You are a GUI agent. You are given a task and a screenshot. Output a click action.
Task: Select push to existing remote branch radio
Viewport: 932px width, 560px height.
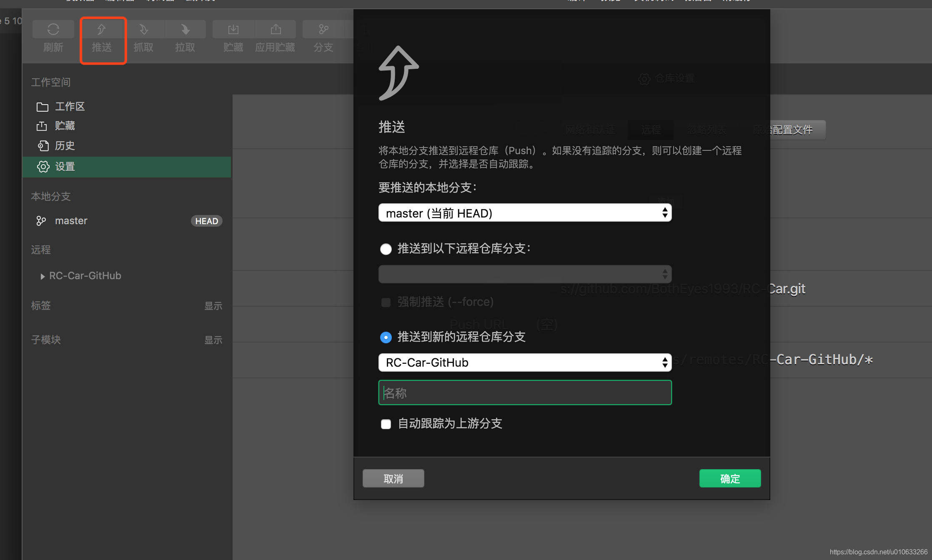click(x=386, y=249)
